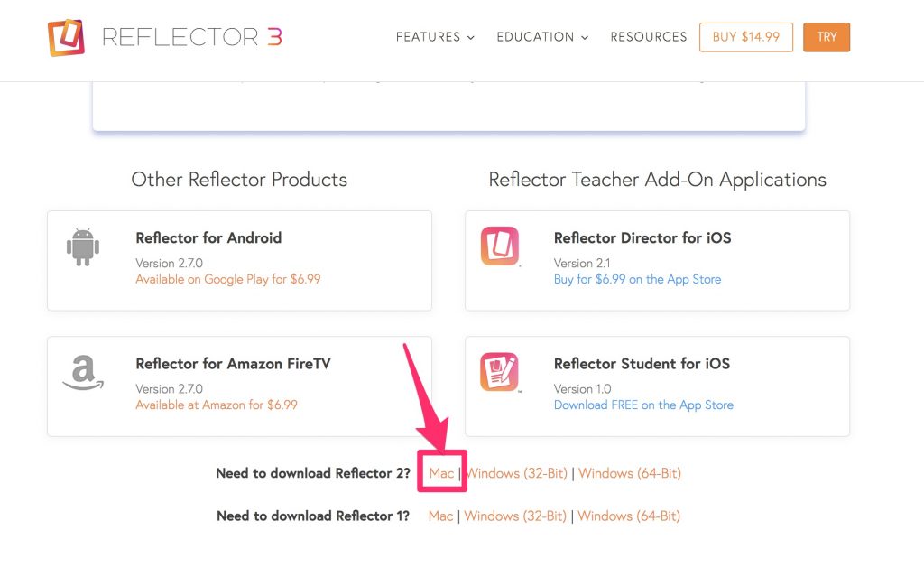Download Reflector 1 Windows (32-Bit)
924x586 pixels.
515,516
